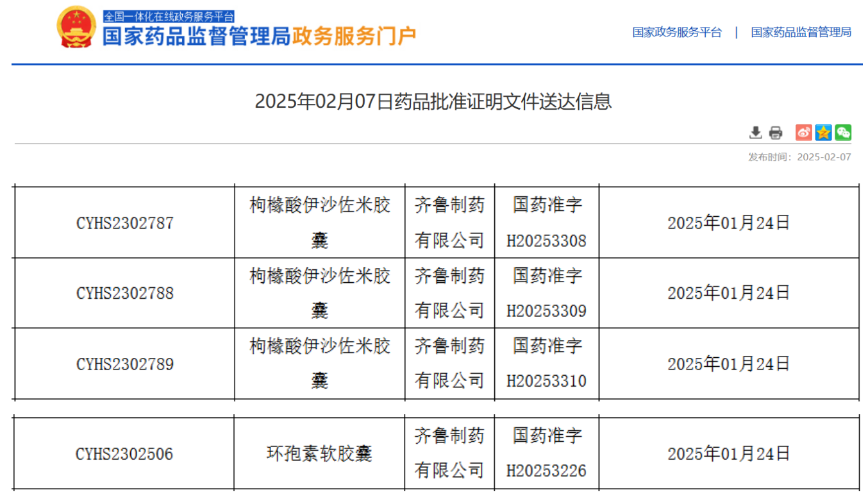868x497 pixels.
Task: Share to Weibo via the red icon
Action: pyautogui.click(x=804, y=133)
